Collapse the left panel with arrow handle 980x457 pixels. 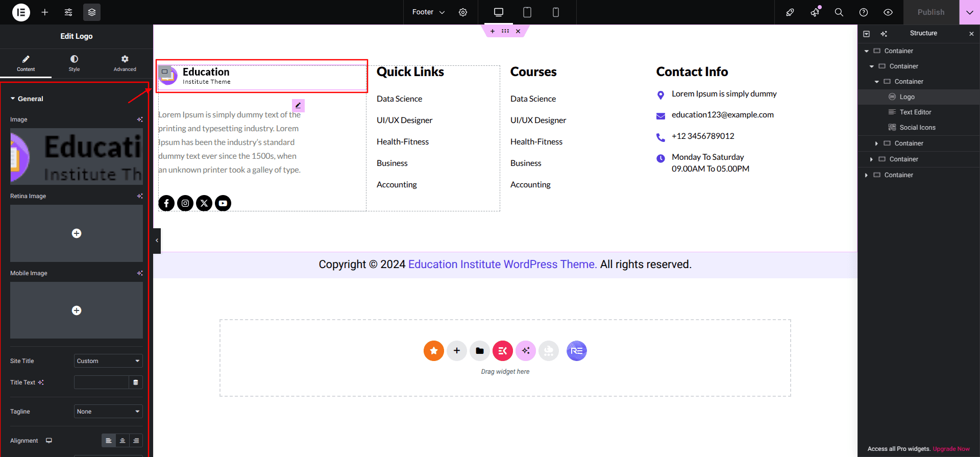click(x=157, y=240)
